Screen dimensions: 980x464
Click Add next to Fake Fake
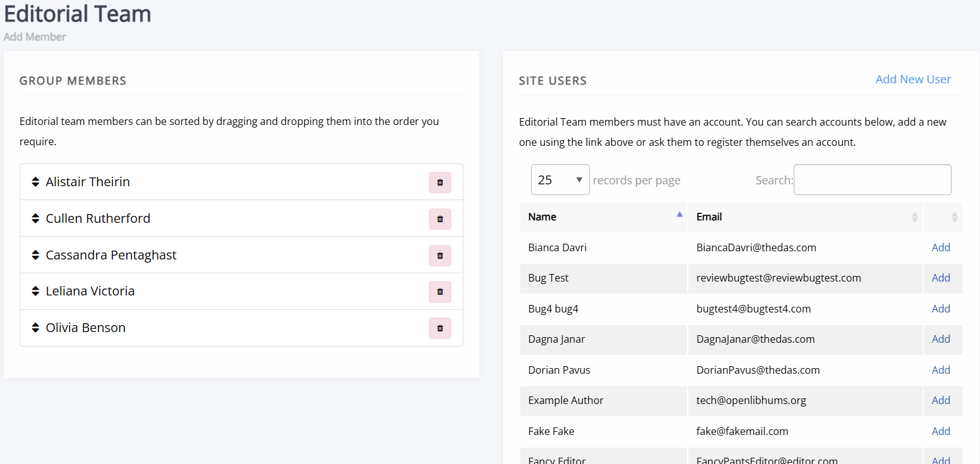click(x=941, y=431)
